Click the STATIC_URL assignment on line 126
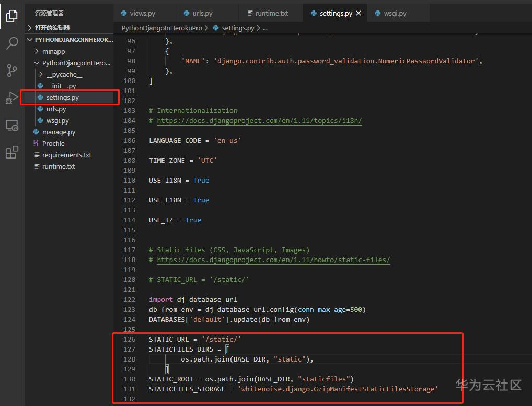532x406 pixels. point(195,340)
